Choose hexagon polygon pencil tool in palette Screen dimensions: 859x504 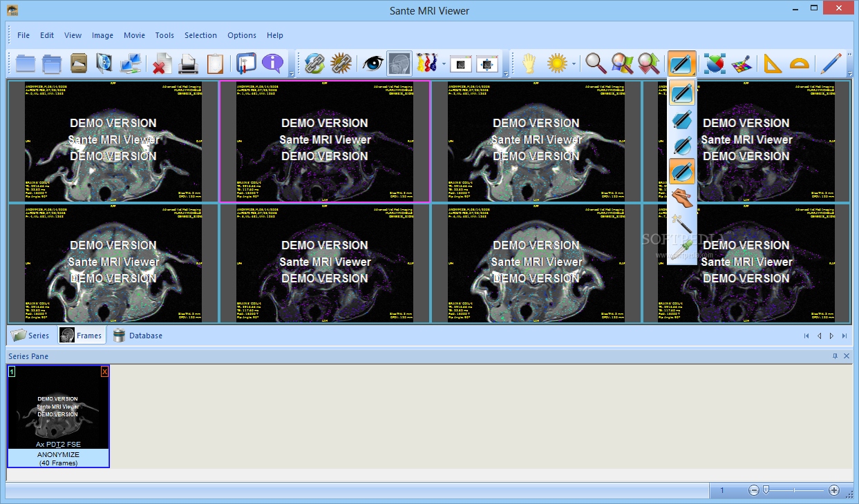[x=682, y=119]
